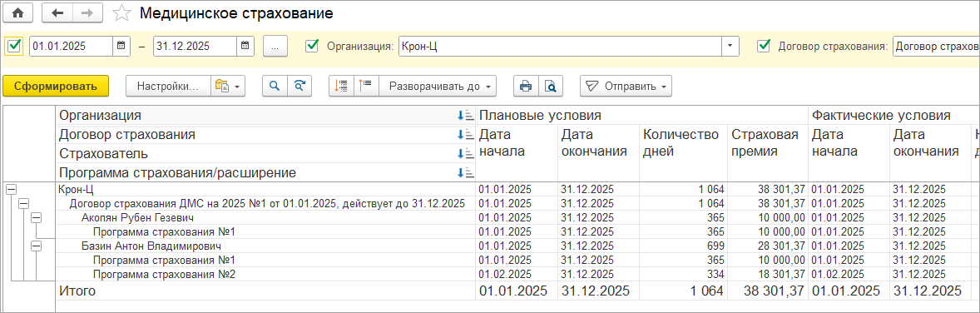Select the Базин Антон Владимирович row

265,246
